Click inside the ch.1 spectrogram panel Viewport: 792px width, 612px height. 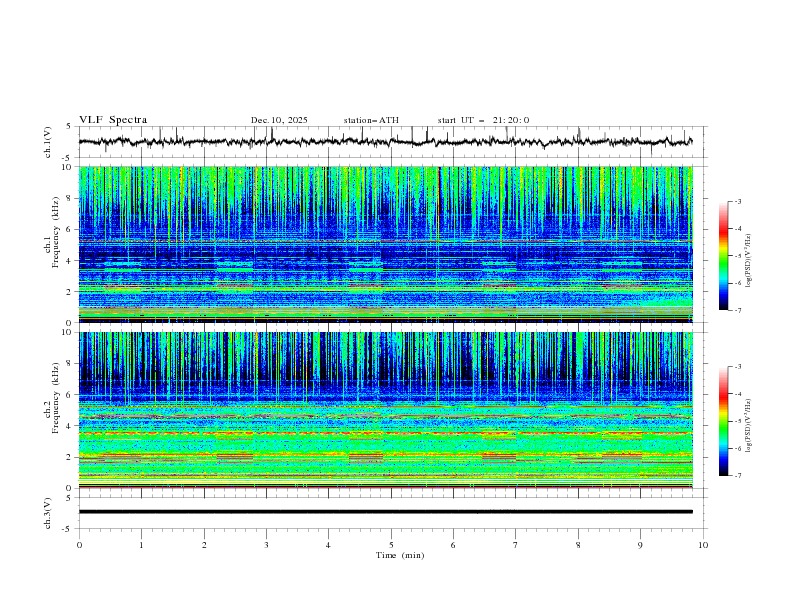point(385,244)
